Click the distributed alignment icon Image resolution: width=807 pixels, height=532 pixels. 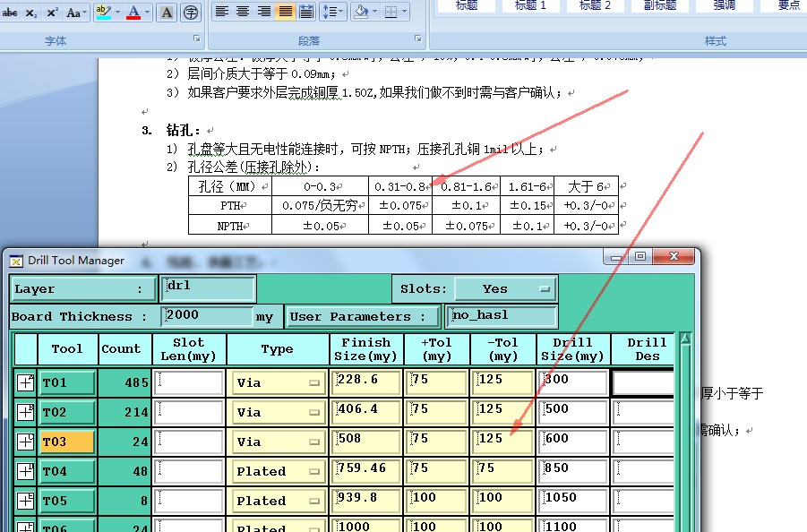pos(306,12)
